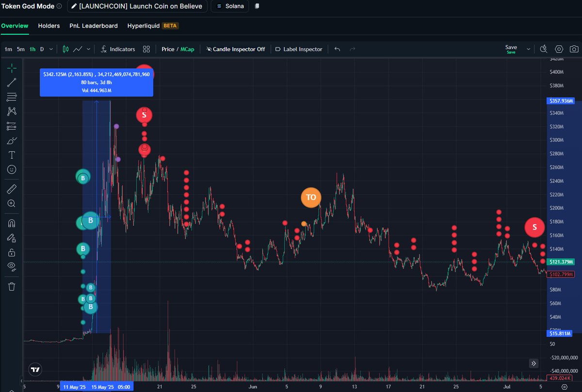582x392 pixels.
Task: Select the trend line drawing tool
Action: click(12, 82)
